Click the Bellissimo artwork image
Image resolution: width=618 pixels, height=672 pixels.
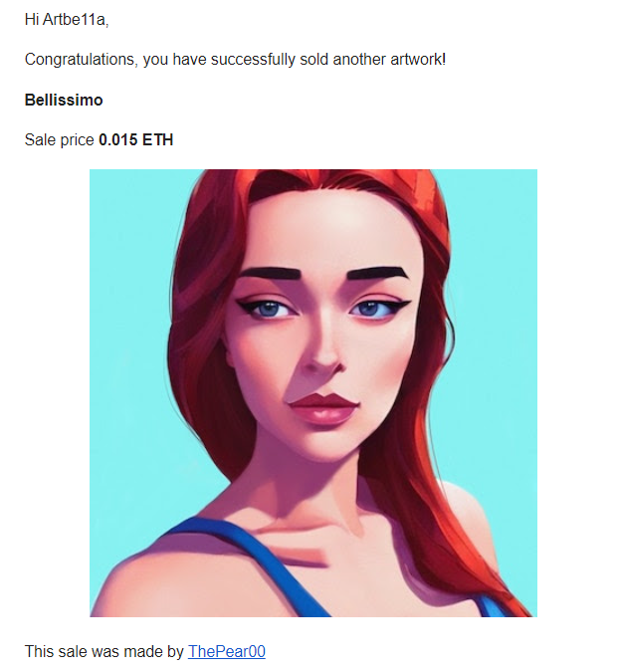[313, 393]
